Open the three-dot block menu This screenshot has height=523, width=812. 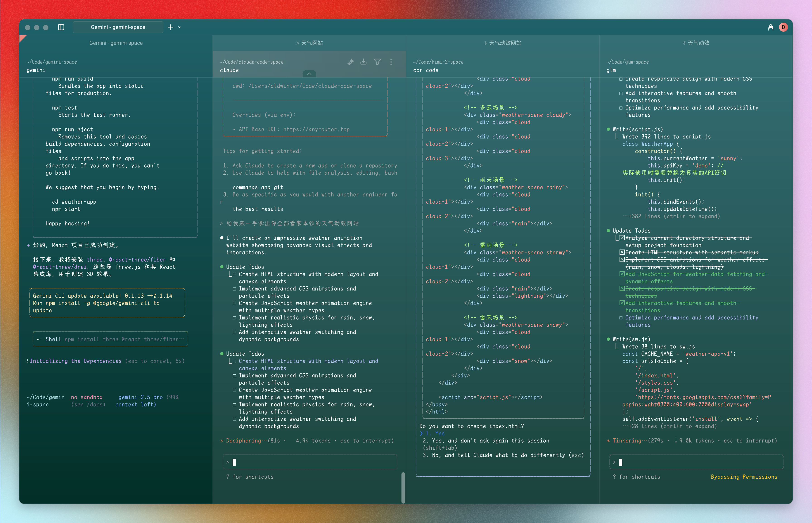tap(391, 62)
